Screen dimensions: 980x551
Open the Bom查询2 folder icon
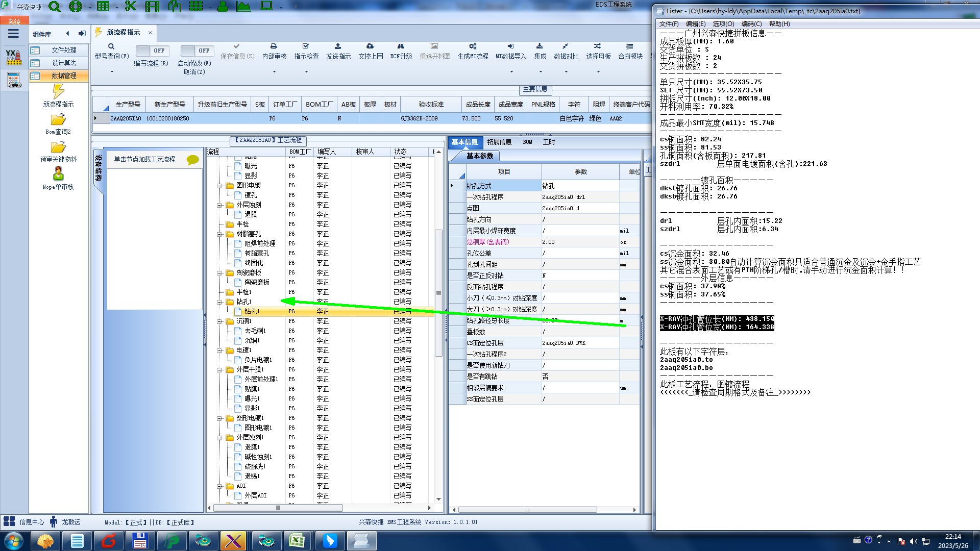tap(58, 120)
